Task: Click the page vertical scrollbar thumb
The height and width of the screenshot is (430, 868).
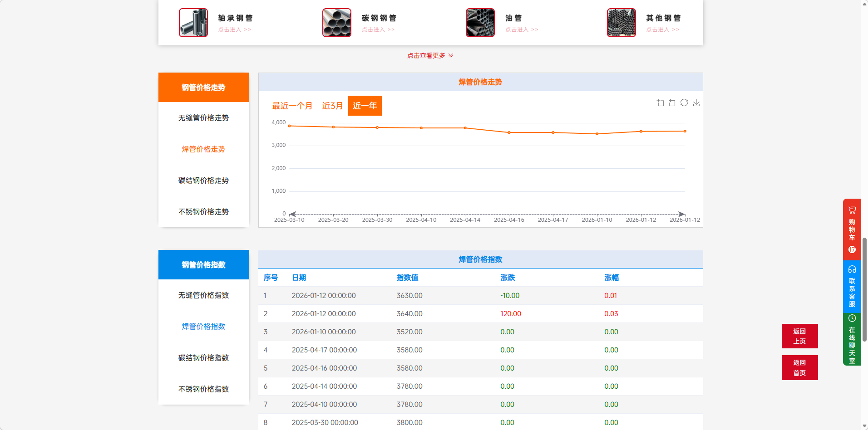Action: (x=864, y=290)
